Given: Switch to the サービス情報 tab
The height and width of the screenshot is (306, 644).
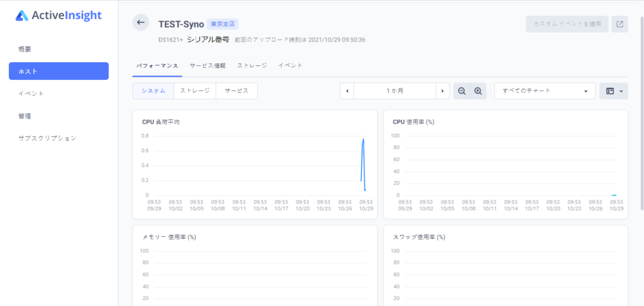Looking at the screenshot, I should 208,65.
